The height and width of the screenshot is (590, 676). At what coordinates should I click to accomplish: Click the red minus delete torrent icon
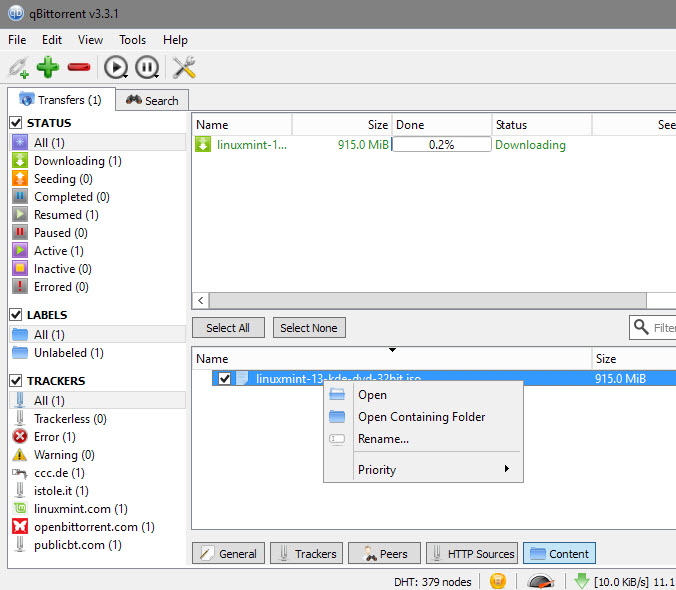pyautogui.click(x=79, y=67)
